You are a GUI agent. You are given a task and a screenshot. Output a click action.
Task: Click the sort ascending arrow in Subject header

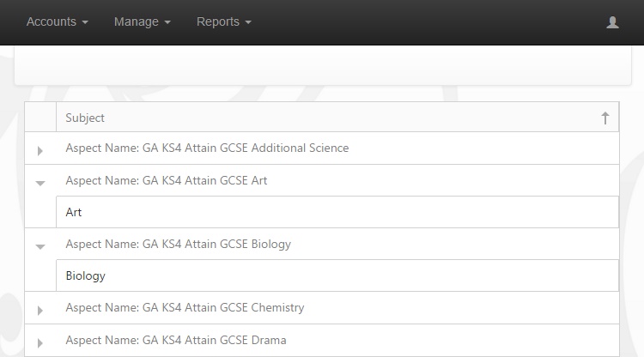605,118
